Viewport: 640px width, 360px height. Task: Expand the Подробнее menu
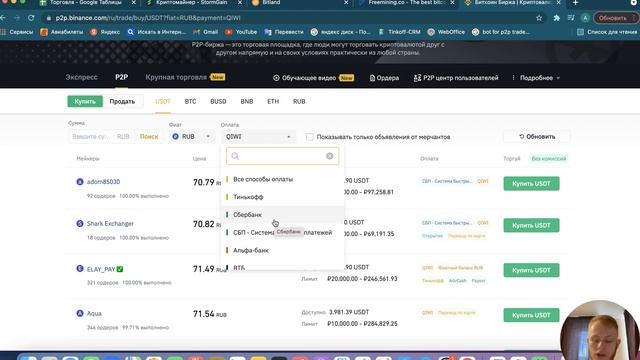coord(536,78)
